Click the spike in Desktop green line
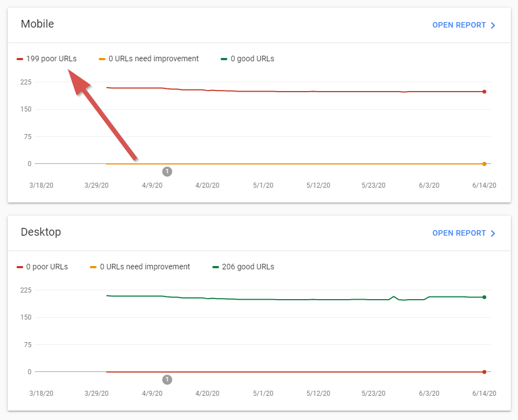This screenshot has height=420, width=518. 394,296
